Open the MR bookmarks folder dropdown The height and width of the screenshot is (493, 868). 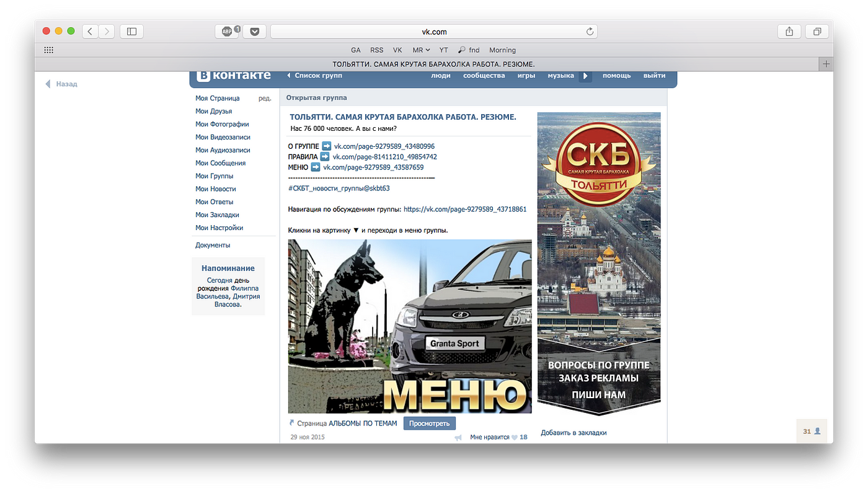pyautogui.click(x=421, y=50)
